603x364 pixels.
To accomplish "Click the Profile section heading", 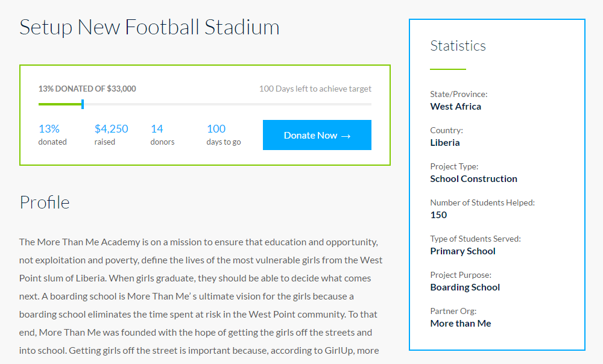I will point(44,202).
